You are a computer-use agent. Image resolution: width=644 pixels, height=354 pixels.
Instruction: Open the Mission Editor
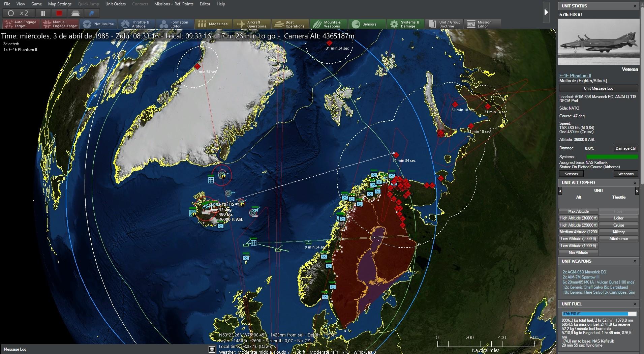click(x=483, y=24)
